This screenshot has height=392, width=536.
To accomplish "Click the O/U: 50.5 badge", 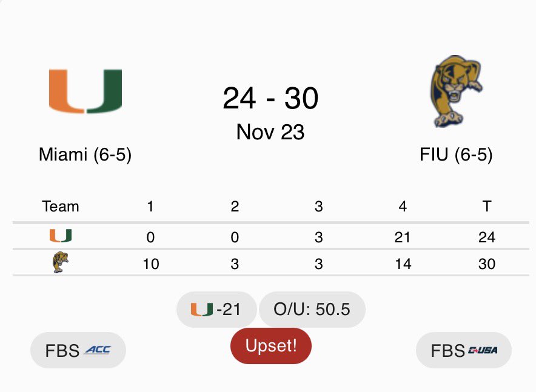I will click(x=312, y=310).
